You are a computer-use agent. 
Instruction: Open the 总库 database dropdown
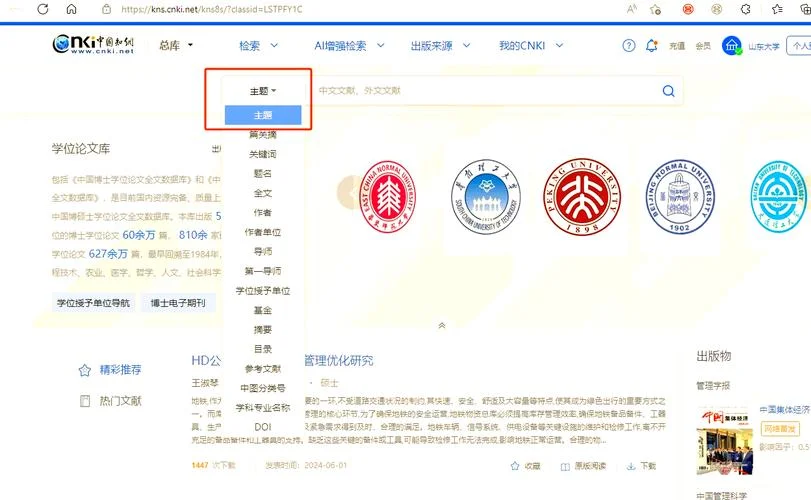pos(176,46)
